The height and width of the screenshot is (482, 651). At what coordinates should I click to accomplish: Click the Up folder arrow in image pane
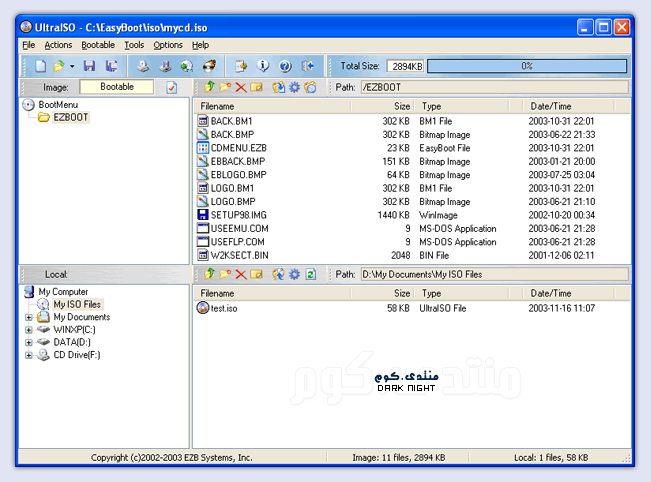tap(209, 87)
